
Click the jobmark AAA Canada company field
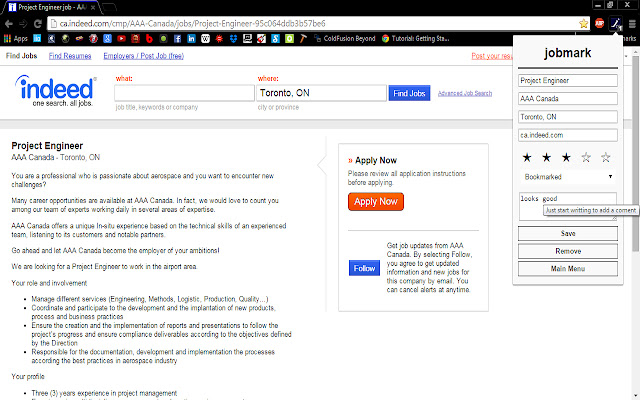[x=568, y=98]
